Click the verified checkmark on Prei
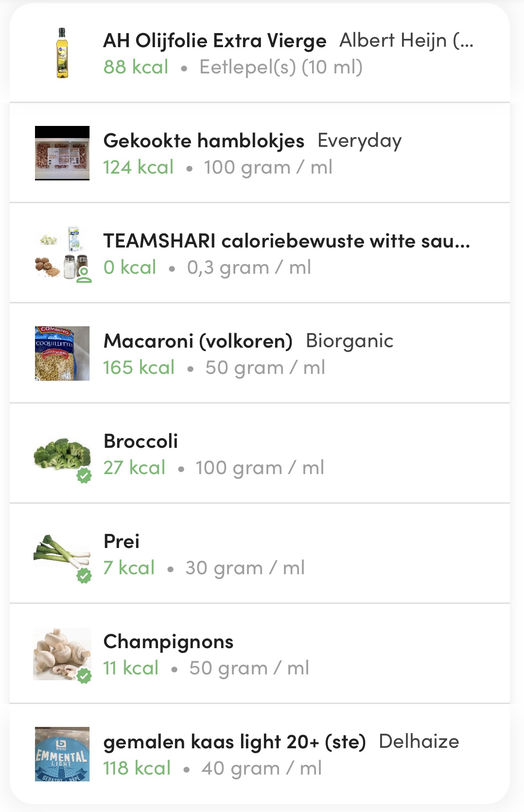 84,576
